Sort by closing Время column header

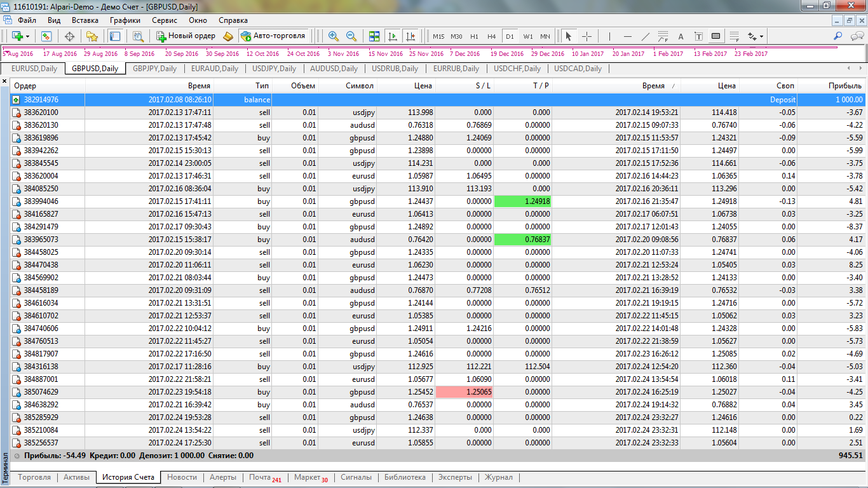point(653,86)
